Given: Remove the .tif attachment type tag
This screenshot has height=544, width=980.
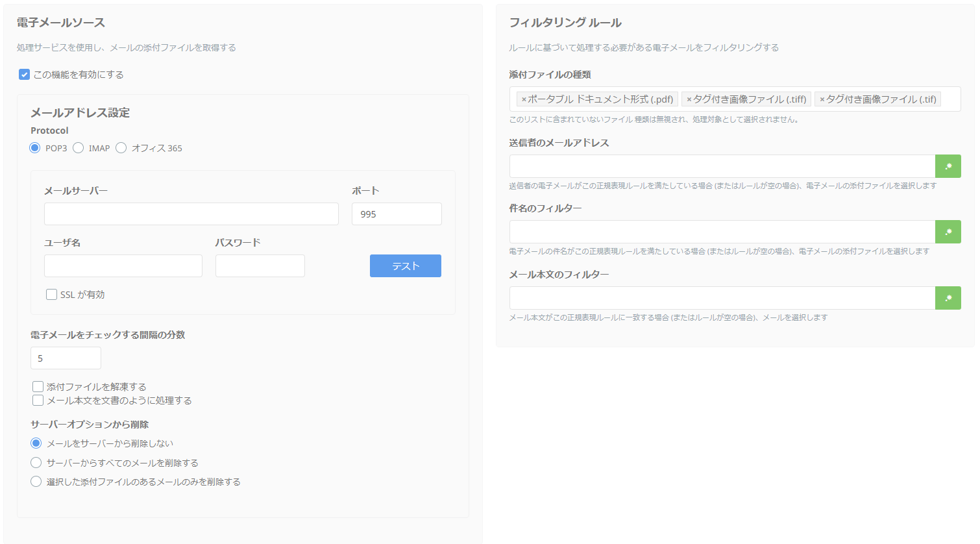Looking at the screenshot, I should tap(822, 99).
